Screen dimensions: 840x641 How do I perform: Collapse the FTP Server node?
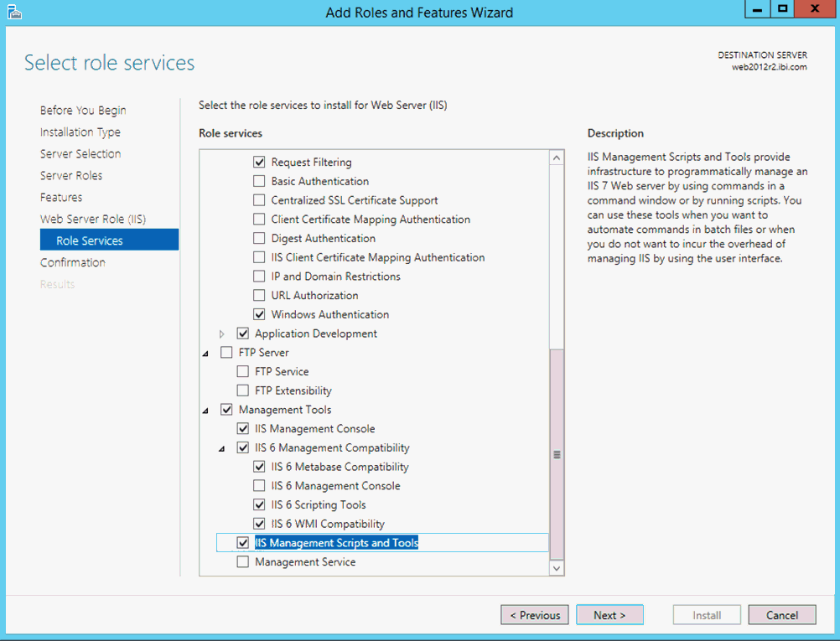click(x=205, y=354)
